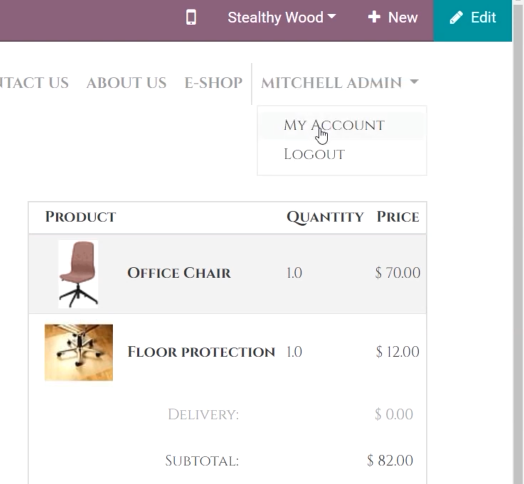The image size is (524, 484).
Task: Collapse the Mitchell Admin user menu caret
Action: coord(414,81)
